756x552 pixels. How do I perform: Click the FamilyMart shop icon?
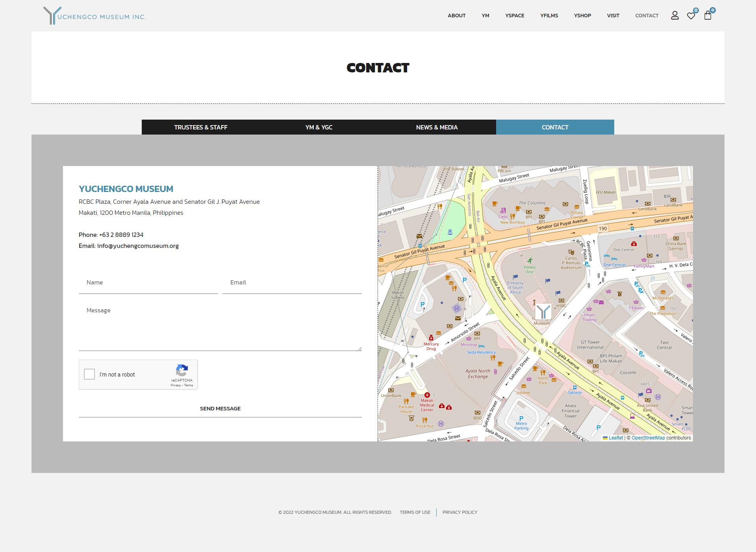(644, 260)
